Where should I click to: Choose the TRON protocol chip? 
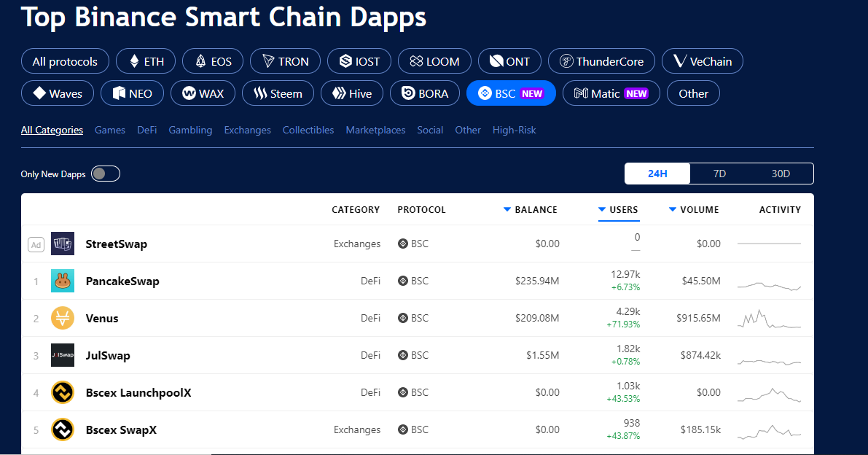(x=285, y=61)
